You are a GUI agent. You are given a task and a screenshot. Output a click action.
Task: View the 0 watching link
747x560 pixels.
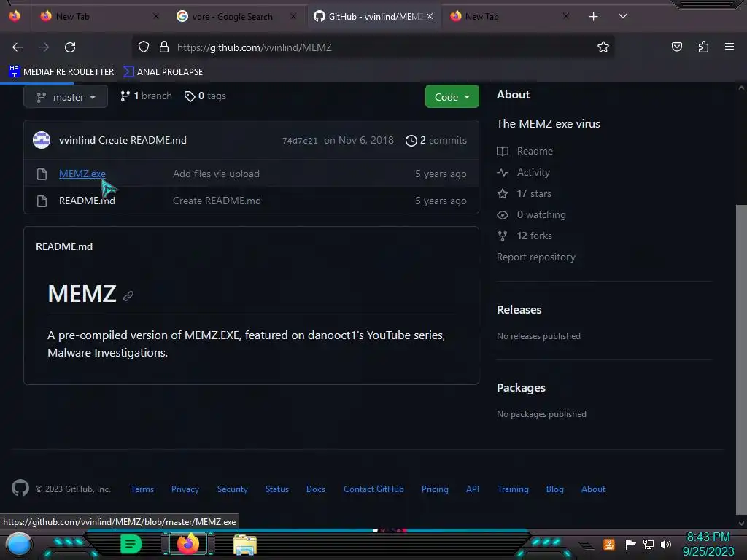tap(531, 215)
